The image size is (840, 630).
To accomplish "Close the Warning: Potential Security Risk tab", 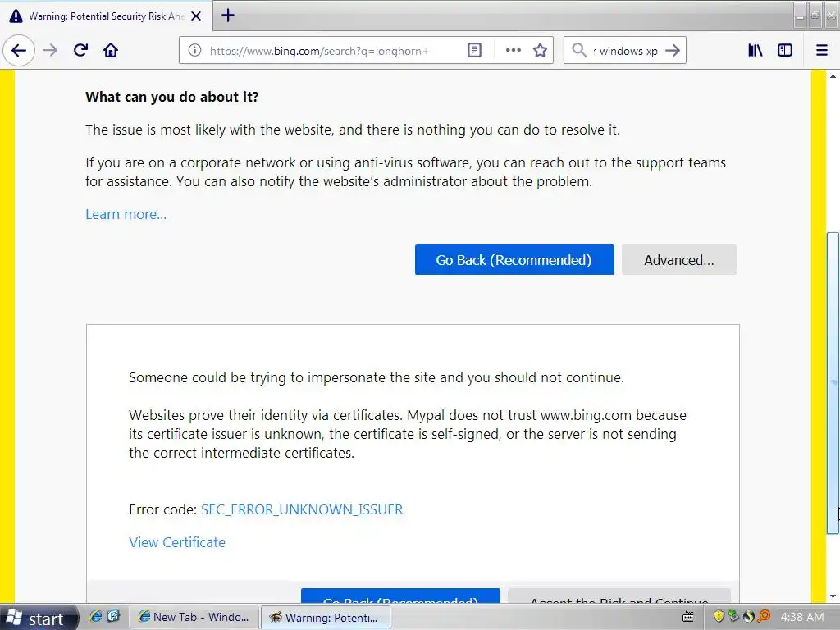I will click(x=196, y=16).
